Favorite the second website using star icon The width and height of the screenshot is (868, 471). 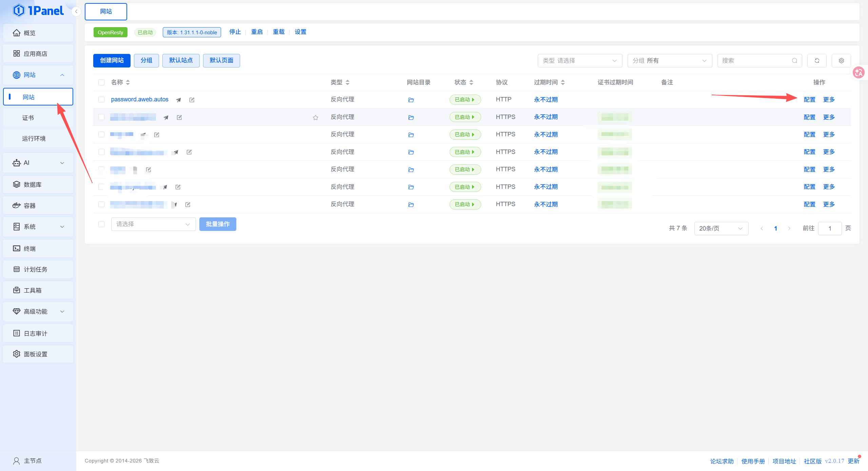[316, 117]
